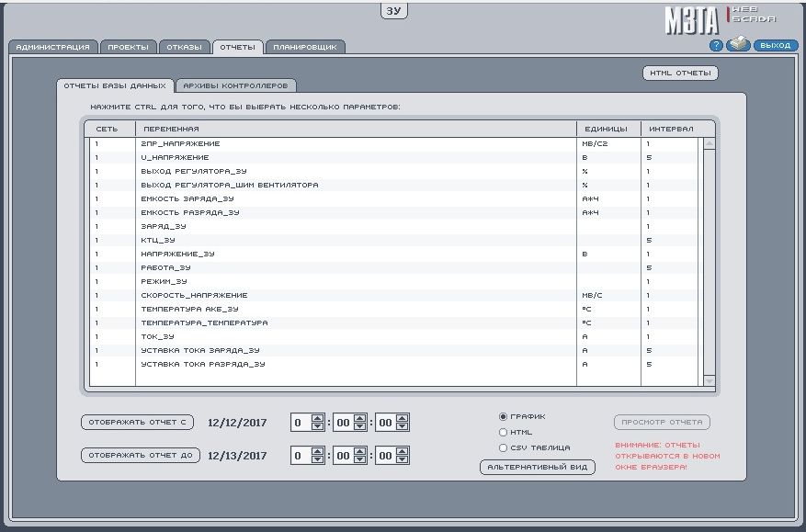The width and height of the screenshot is (806, 532).
Task: Click the HTML ОТЧЕТЫ button
Action: point(679,74)
